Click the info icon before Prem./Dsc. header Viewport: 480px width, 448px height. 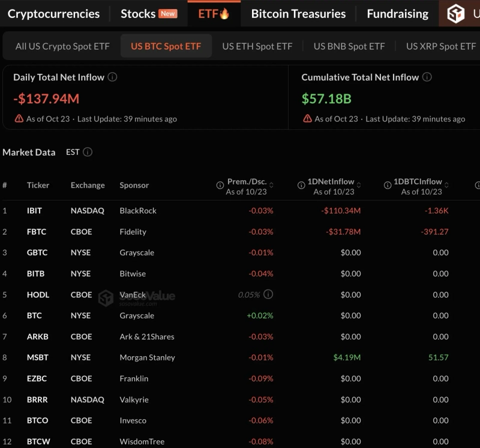[220, 185]
